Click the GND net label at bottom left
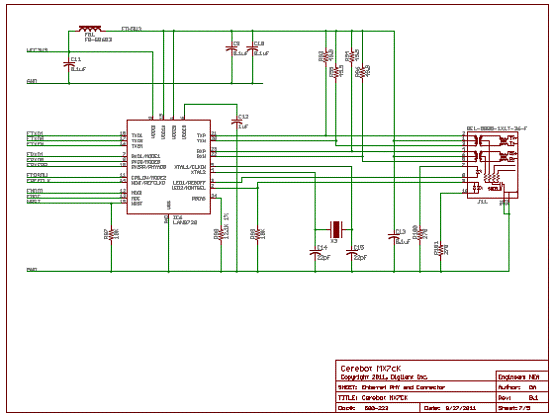 point(32,270)
